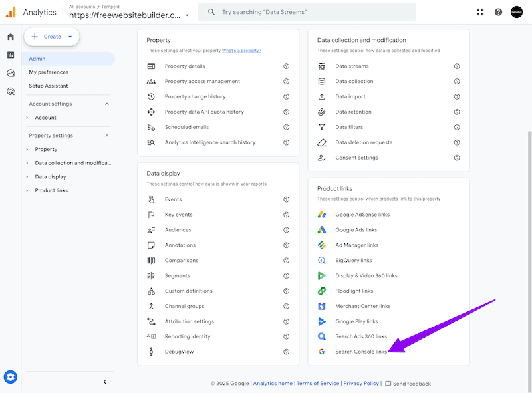Click the Google Play links icon

coord(322,321)
